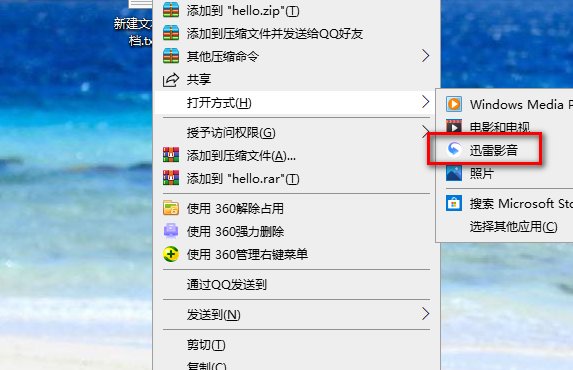Select the 新建文本文档 desktop file
This screenshot has height=370, width=573.
[134, 24]
